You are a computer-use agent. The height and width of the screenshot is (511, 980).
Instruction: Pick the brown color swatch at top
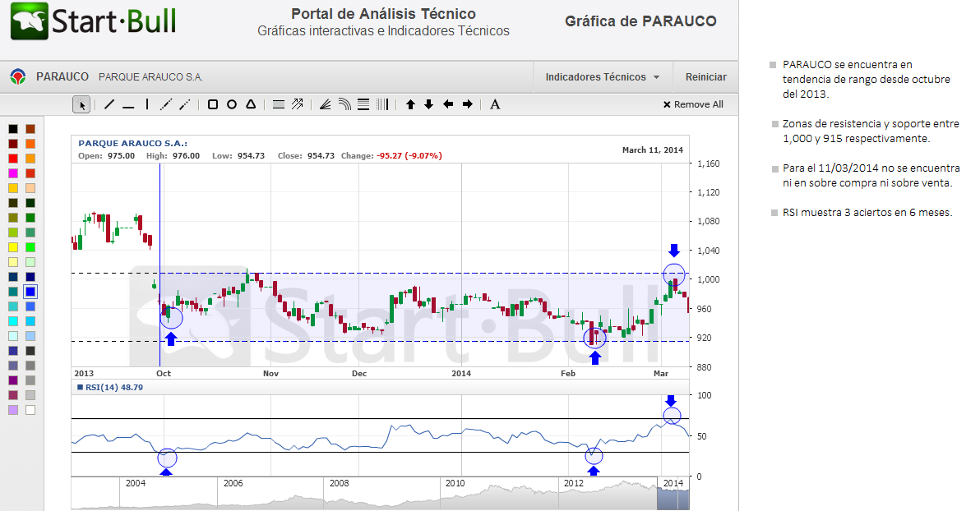click(30, 129)
